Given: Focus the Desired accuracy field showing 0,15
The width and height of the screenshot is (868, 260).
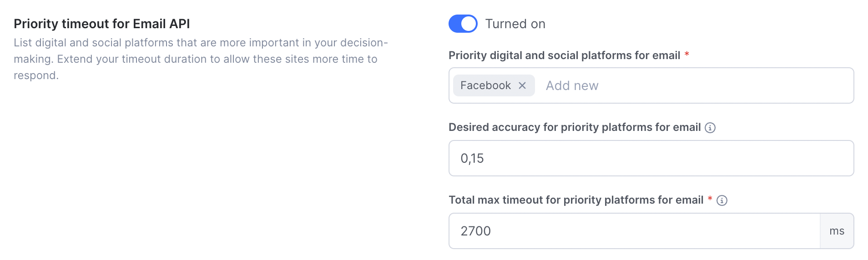Looking at the screenshot, I should coord(651,158).
